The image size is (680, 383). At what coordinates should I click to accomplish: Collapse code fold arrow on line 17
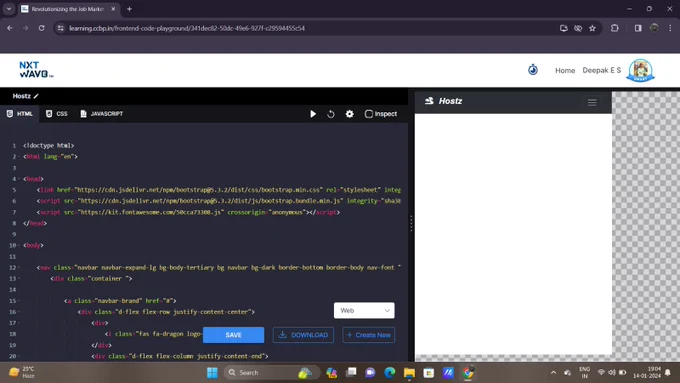pos(19,323)
